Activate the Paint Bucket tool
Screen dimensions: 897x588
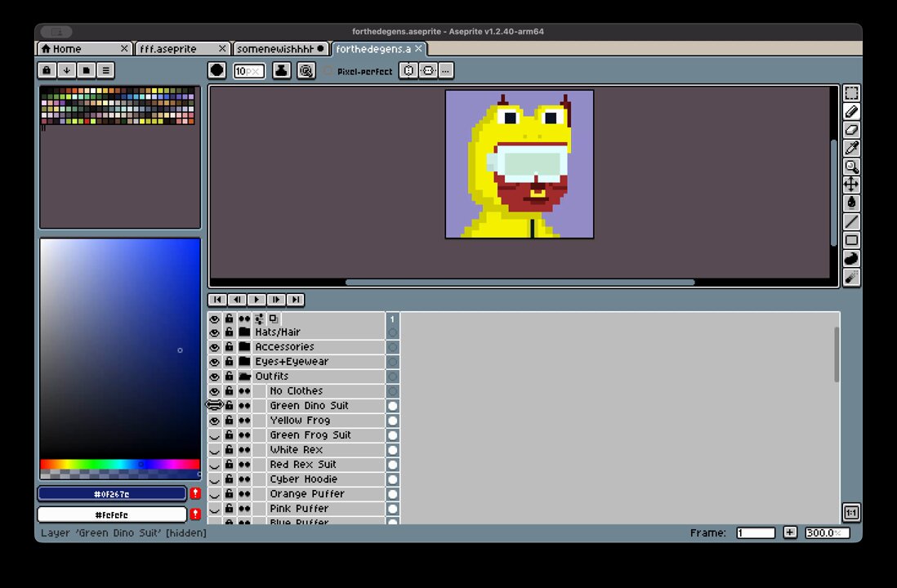pyautogui.click(x=851, y=203)
